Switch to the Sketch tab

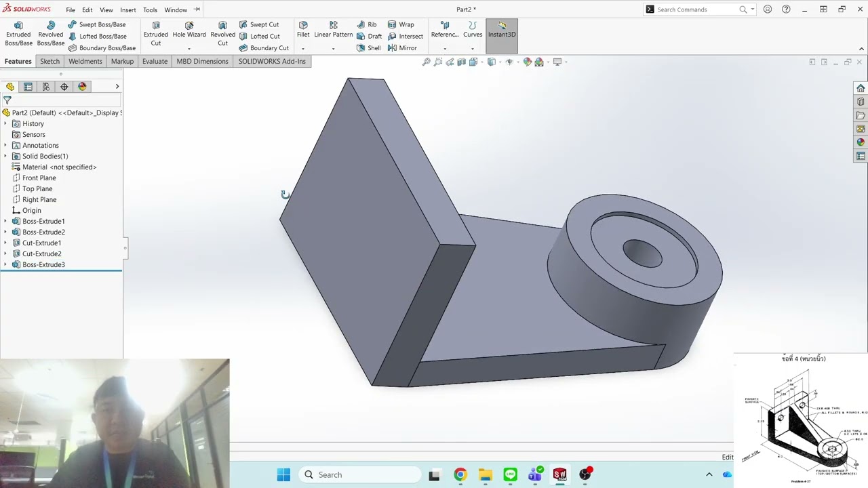(50, 61)
